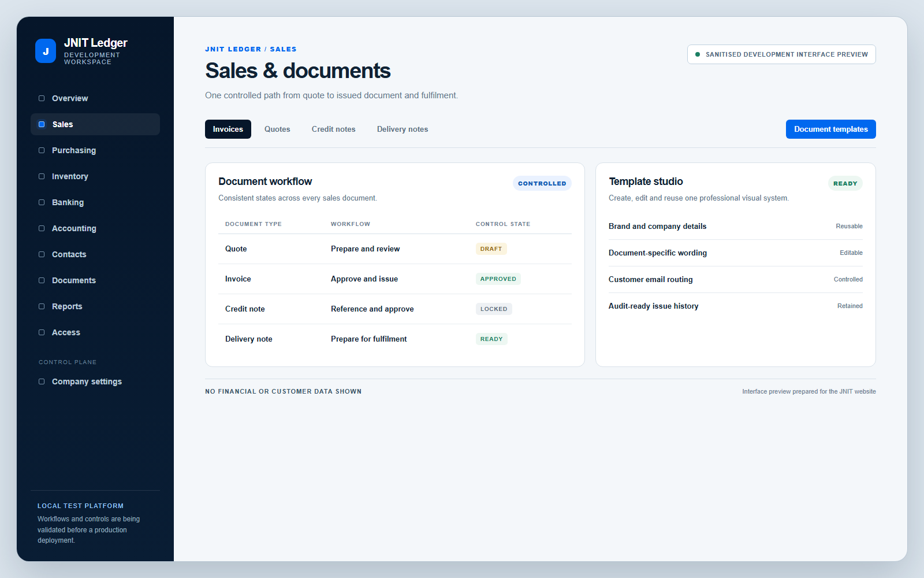This screenshot has width=924, height=578.
Task: Open Customer email routing row
Action: [x=736, y=280]
